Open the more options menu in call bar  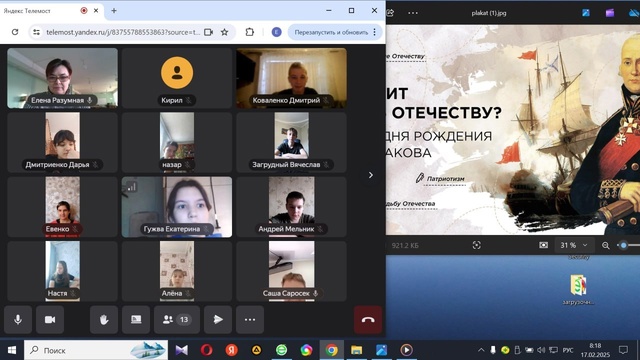250,320
